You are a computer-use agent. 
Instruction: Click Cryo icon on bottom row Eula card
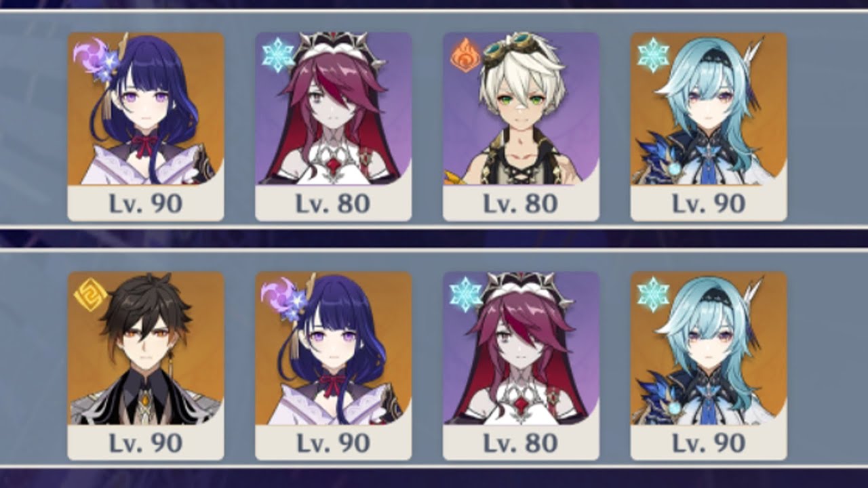click(653, 295)
